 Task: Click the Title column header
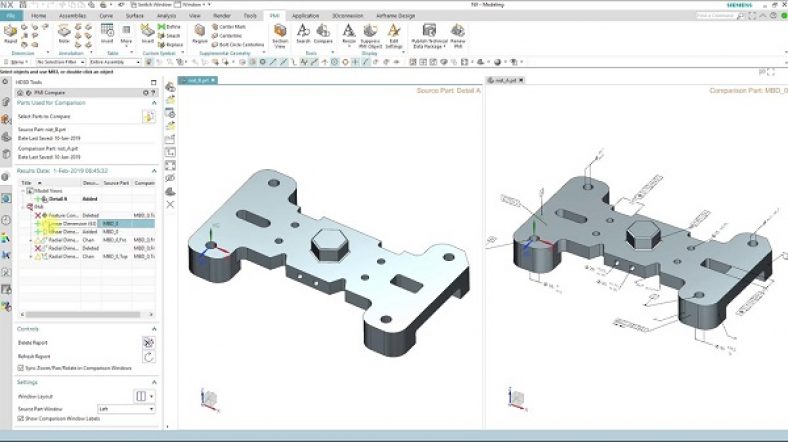point(50,183)
